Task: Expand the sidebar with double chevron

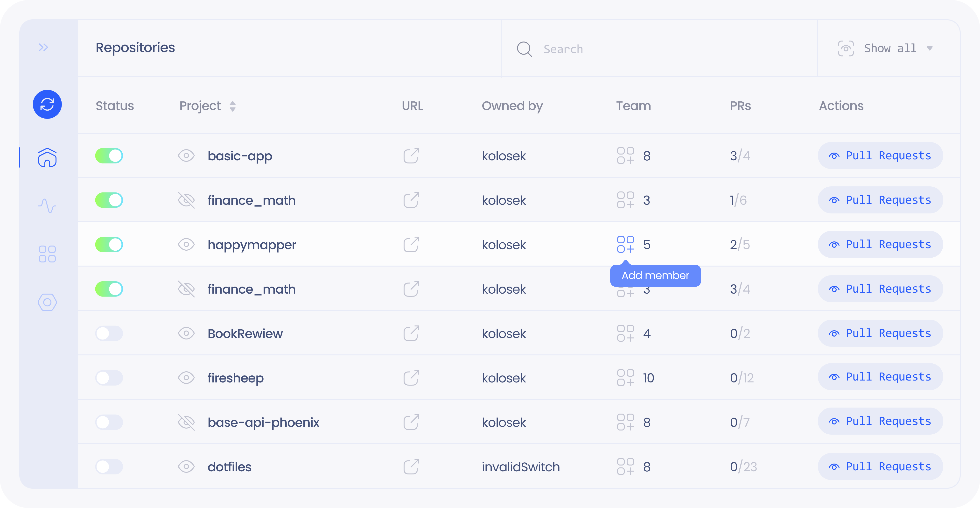Action: coord(43,48)
